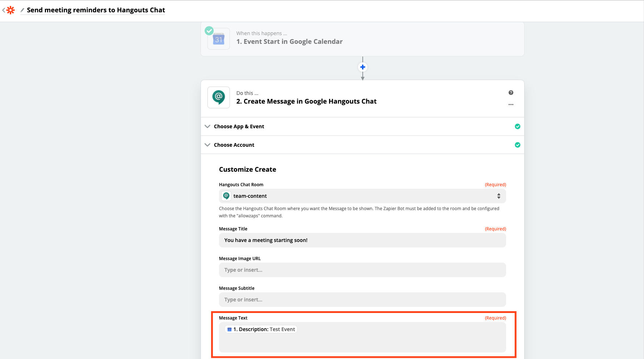The image size is (644, 359).
Task: Click into the Message Title field
Action: tap(362, 240)
